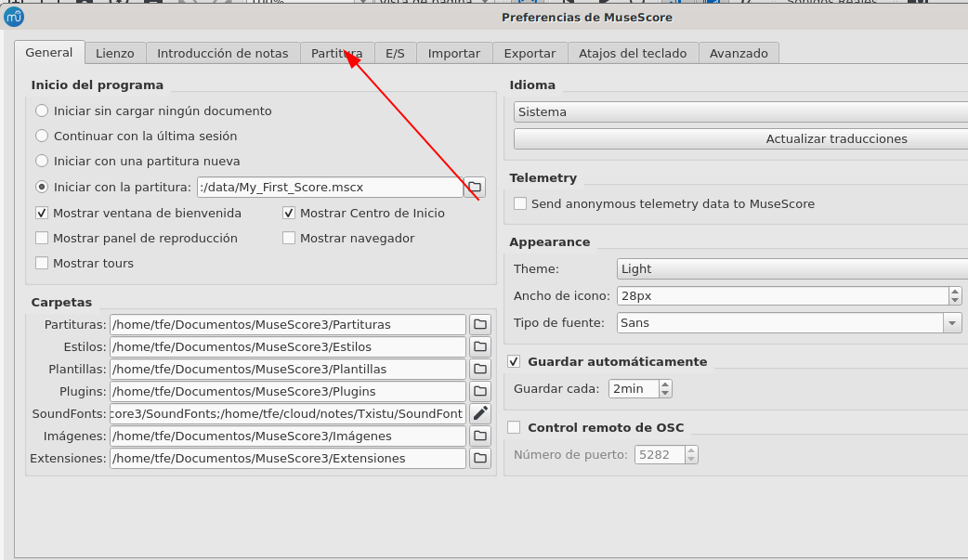Select 'Continuar con la última sesión' option
This screenshot has height=560, width=968.
click(42, 136)
